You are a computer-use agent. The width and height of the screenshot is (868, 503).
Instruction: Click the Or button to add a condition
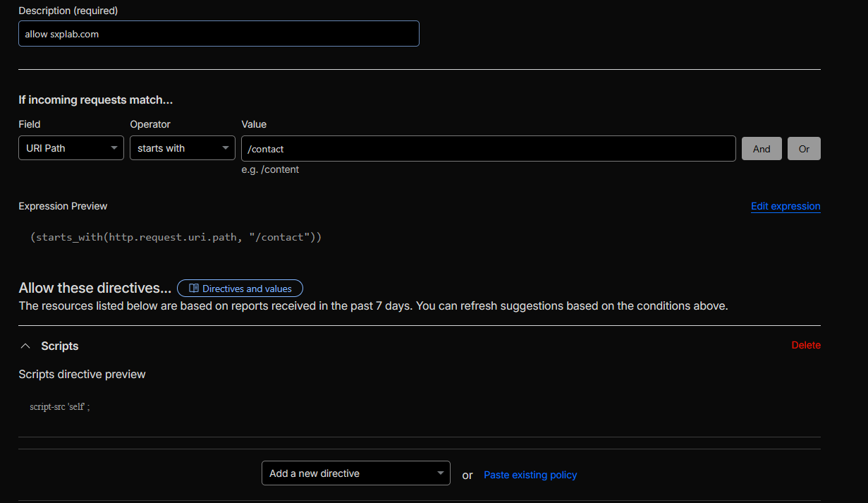click(x=804, y=148)
